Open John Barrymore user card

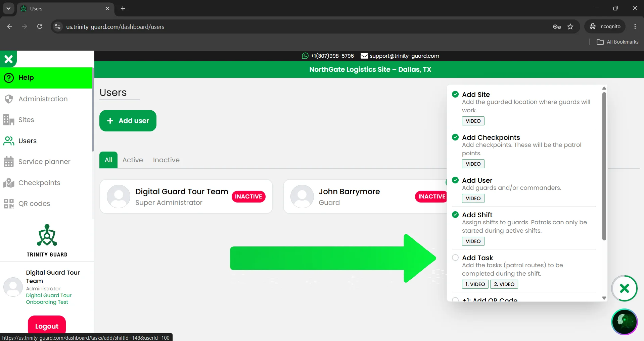(365, 196)
